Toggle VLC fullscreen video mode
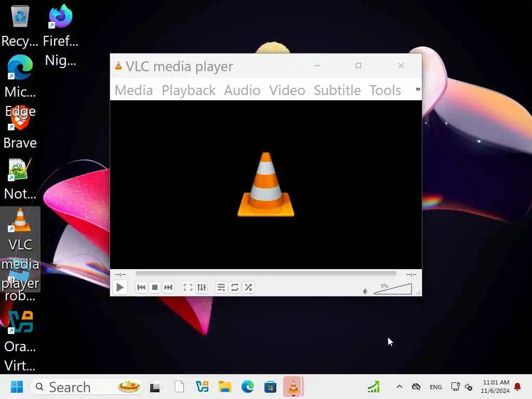532x399 pixels. pos(188,287)
